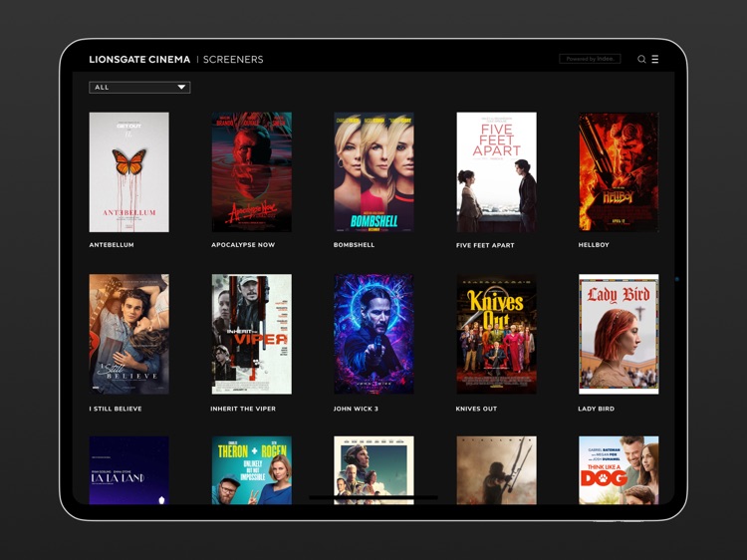Click the Powered by Indee badge
The width and height of the screenshot is (747, 560).
[590, 59]
